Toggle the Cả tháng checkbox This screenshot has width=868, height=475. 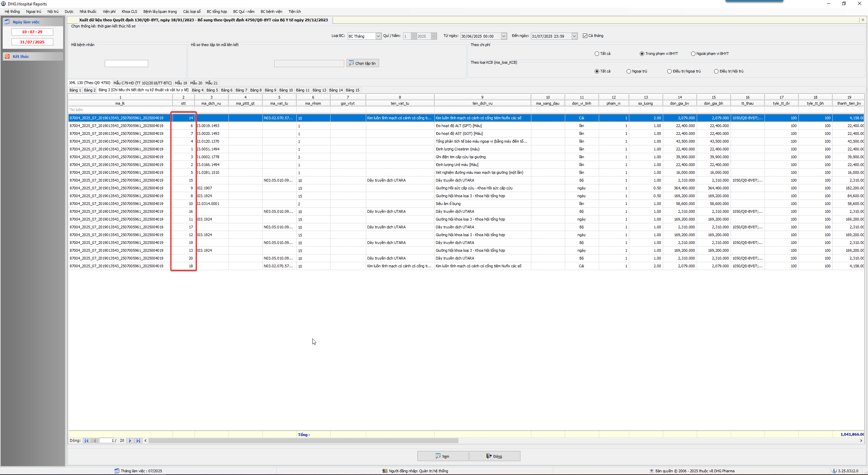pos(585,36)
